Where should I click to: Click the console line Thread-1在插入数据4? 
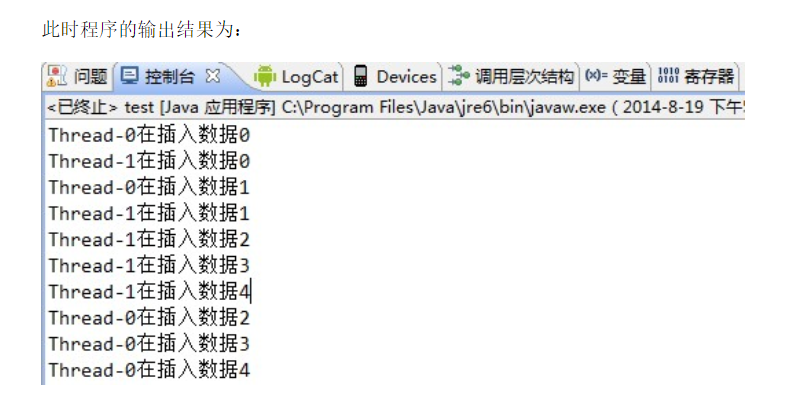[149, 291]
